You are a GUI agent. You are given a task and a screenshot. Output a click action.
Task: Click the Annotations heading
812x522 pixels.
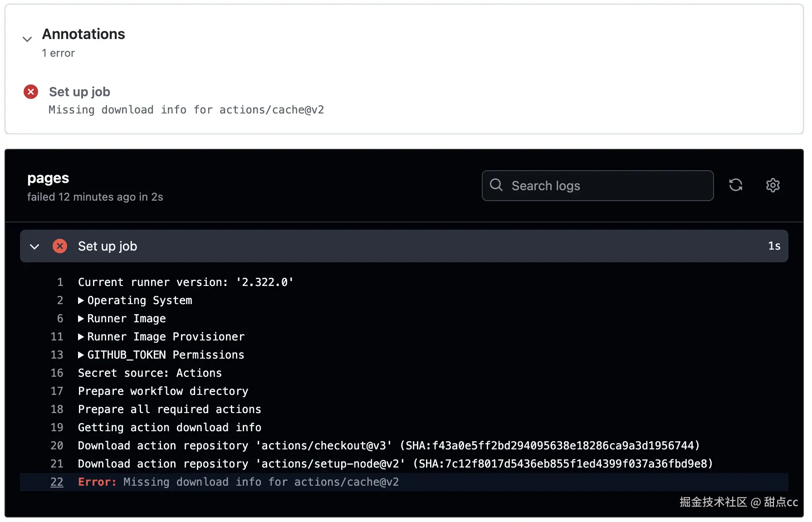coord(83,34)
